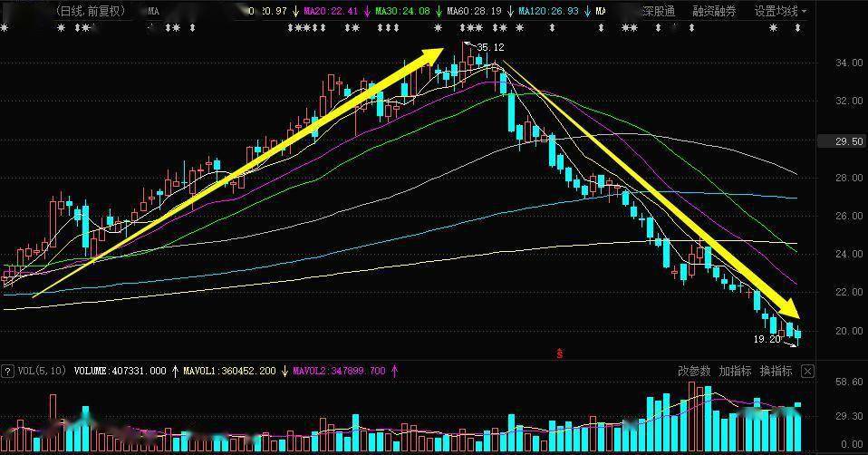Click the red dollar sign marker
Image resolution: width=868 pixels, height=455 pixels.
pos(561,352)
